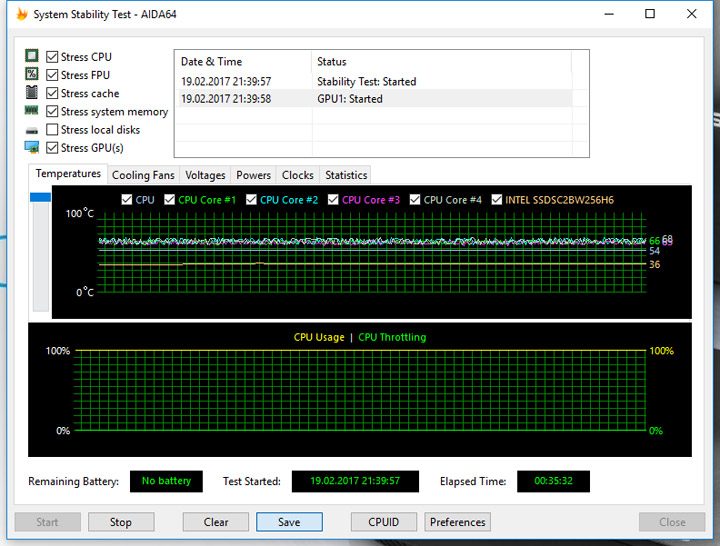
Task: Open the Statistics tab
Action: click(346, 175)
